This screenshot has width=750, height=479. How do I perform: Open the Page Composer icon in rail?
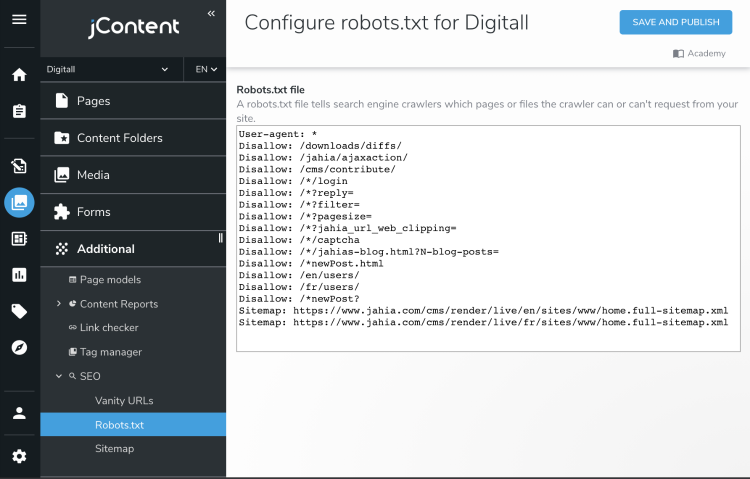point(19,166)
